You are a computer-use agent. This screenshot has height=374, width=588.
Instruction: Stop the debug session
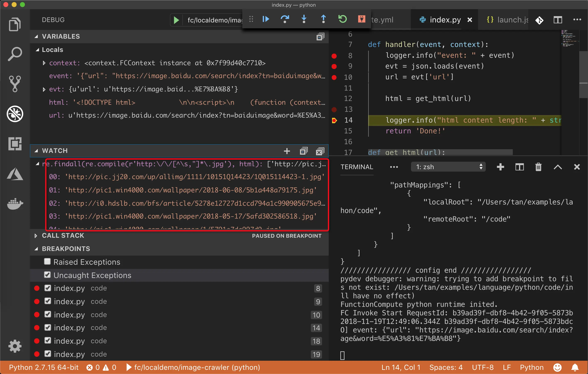[361, 19]
